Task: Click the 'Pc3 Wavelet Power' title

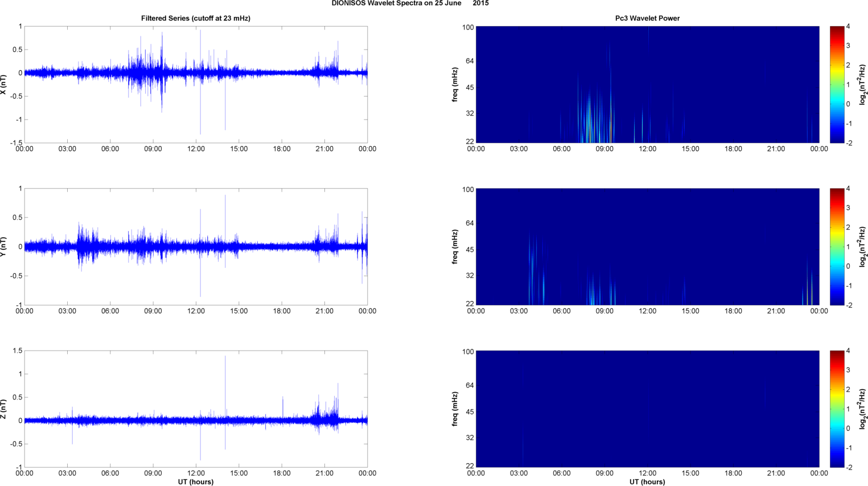Action: tap(647, 18)
